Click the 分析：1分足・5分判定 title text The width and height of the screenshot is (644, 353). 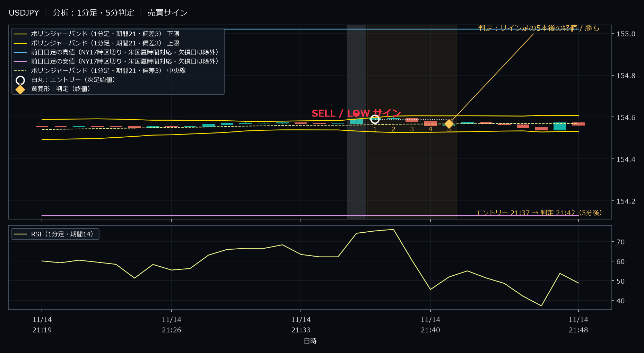tap(93, 13)
